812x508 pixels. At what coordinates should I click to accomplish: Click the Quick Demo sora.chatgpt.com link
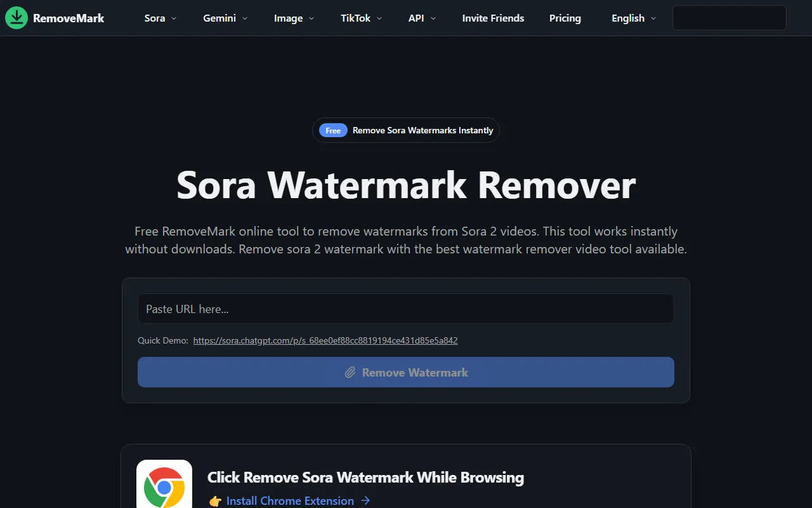coord(325,340)
